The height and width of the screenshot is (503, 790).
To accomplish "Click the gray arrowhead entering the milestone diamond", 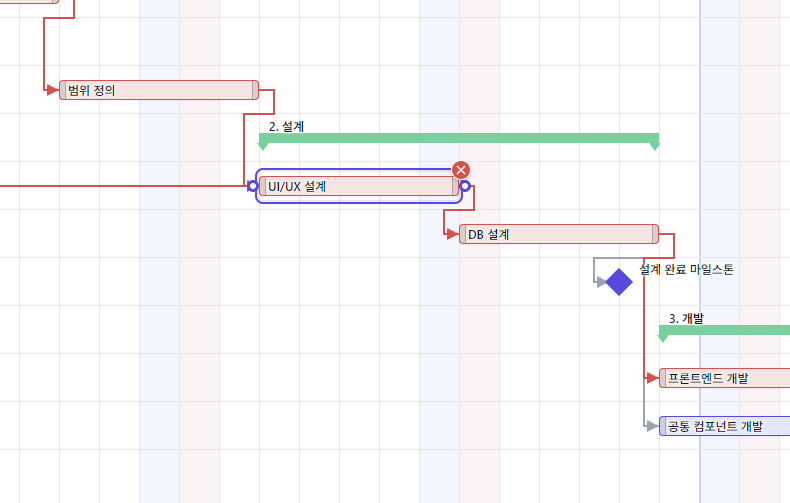I will pos(602,282).
